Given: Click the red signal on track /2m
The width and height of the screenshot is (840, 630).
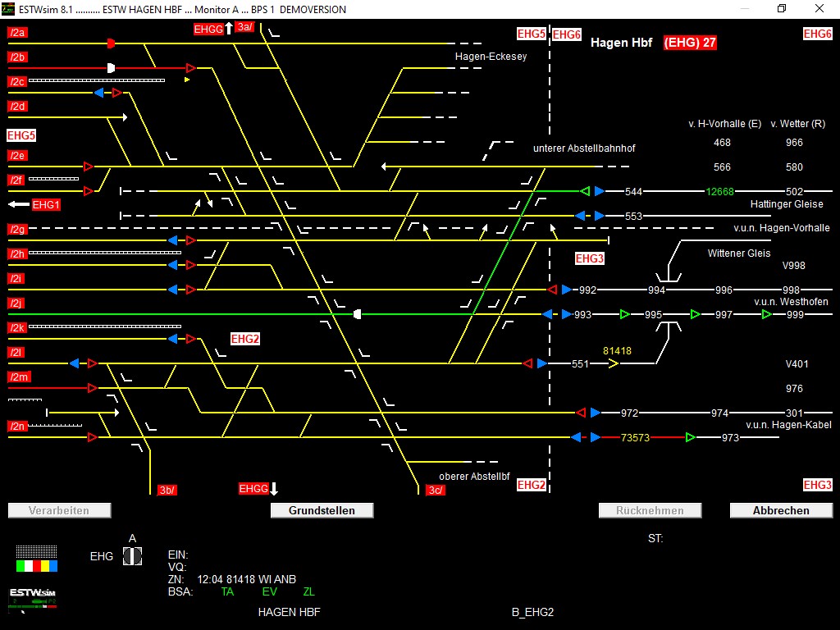Looking at the screenshot, I should click(x=92, y=388).
